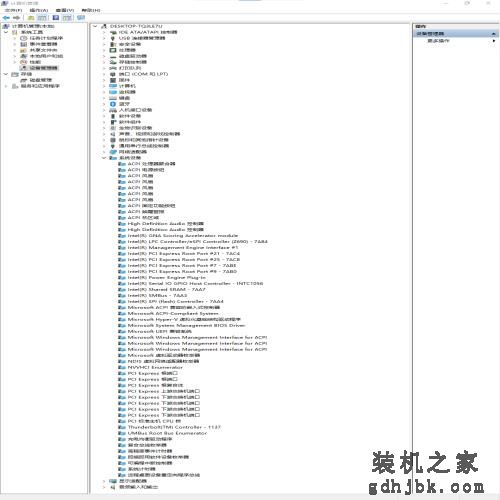Viewport: 500px width, 500px height.
Task: Click the 磁盘管理 icon in left tree
Action: point(23,80)
